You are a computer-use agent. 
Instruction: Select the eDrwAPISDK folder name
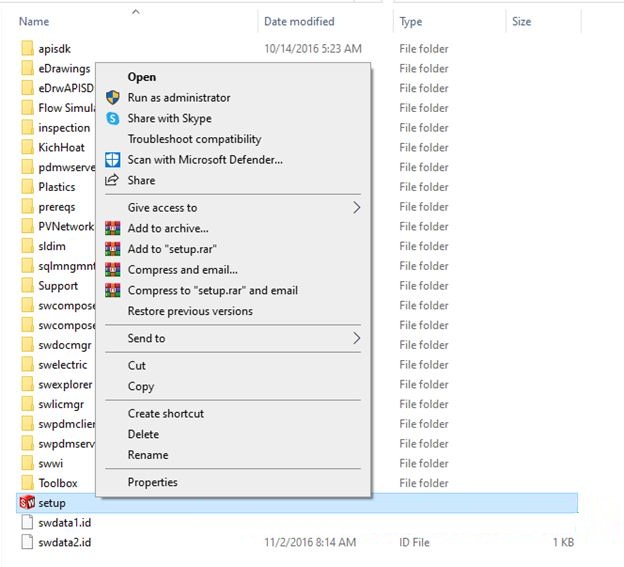(x=66, y=88)
